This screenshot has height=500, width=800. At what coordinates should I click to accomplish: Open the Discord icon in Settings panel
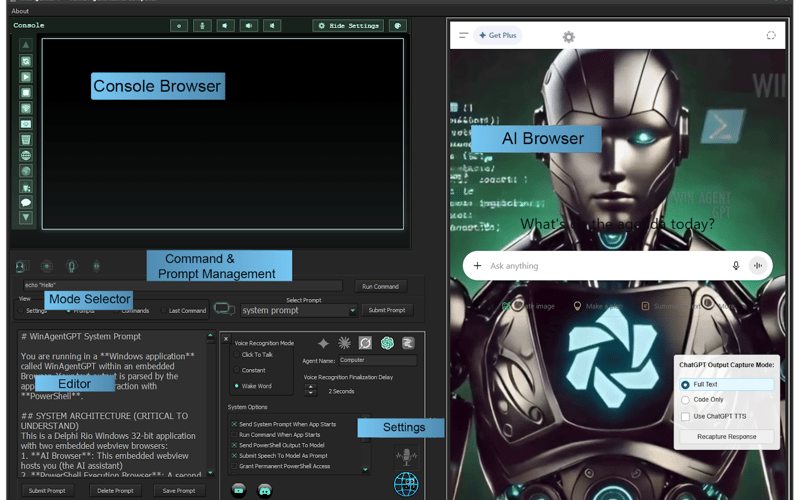click(x=264, y=490)
